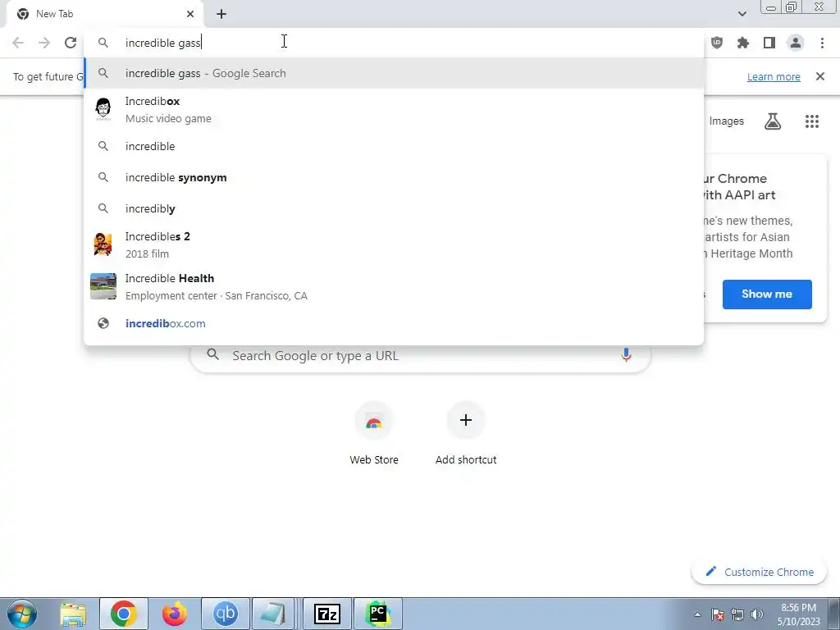840x630 pixels.
Task: Open the Extensions puzzle piece menu
Action: [743, 43]
